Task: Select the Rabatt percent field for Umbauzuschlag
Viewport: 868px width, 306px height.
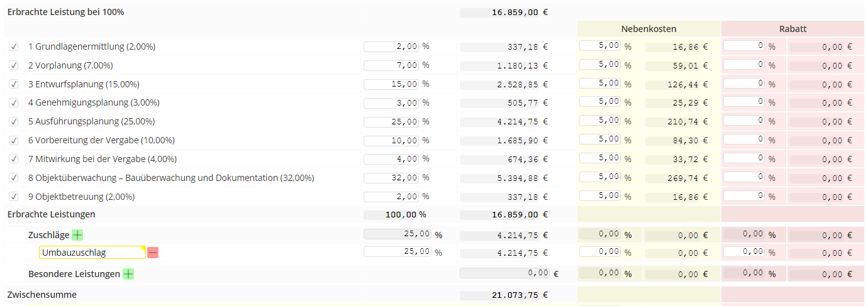Action: coord(744,252)
